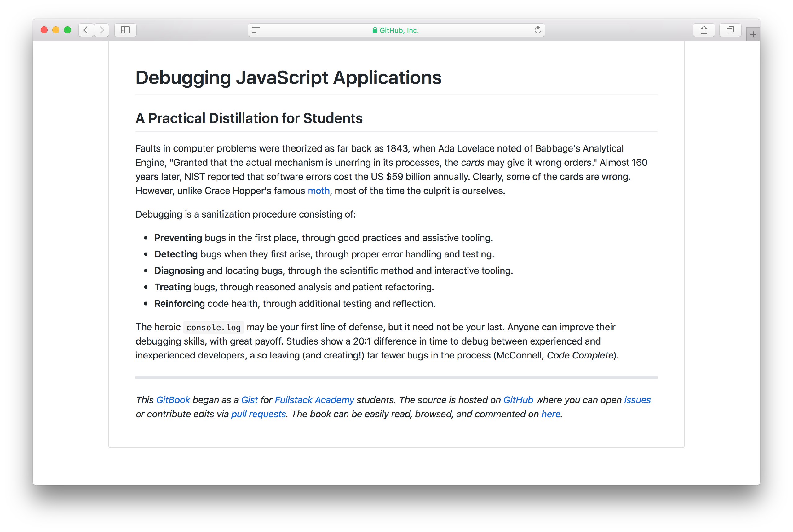Screen dimensions: 793x532
Task: Click the 'here' link
Action: point(551,414)
